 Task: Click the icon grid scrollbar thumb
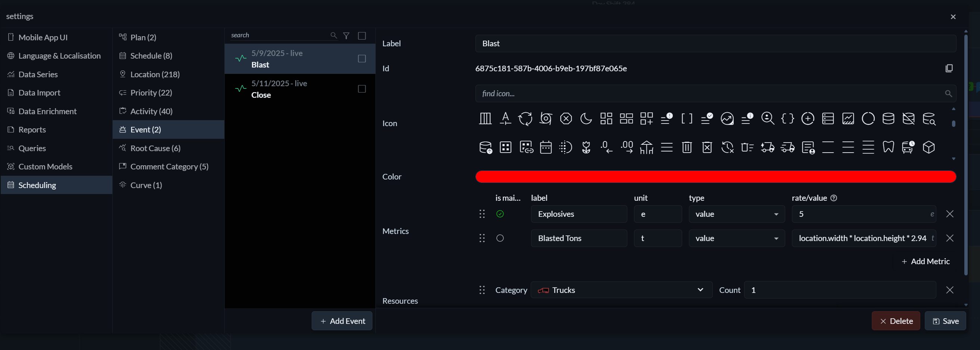954,124
